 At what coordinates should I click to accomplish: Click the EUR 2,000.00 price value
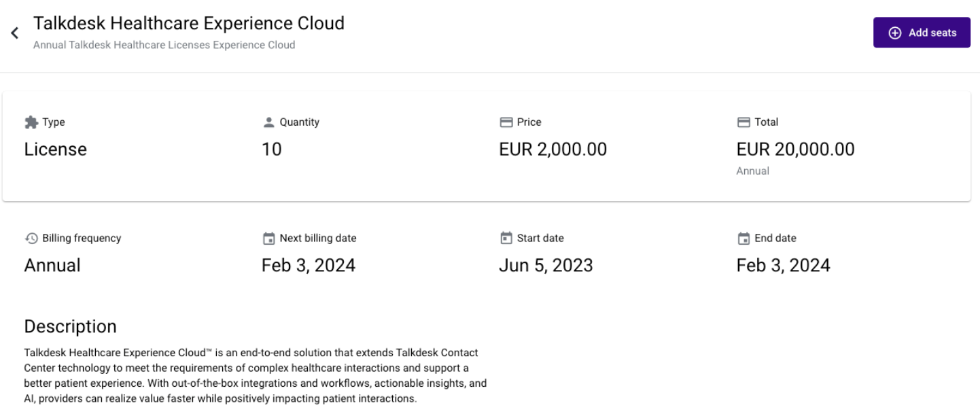click(x=553, y=149)
